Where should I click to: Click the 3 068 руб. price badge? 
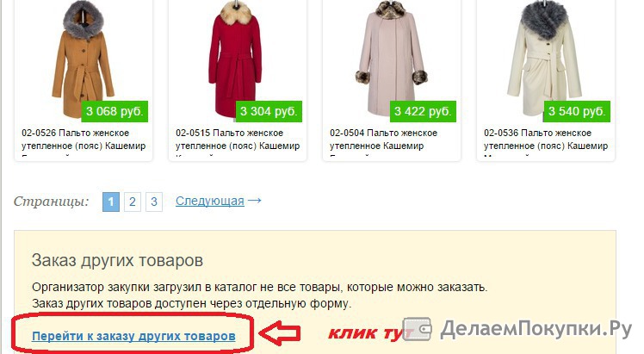point(115,111)
